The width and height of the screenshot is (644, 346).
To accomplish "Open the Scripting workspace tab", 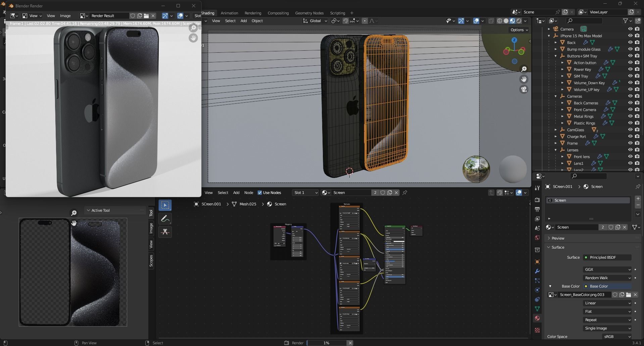I will click(337, 13).
